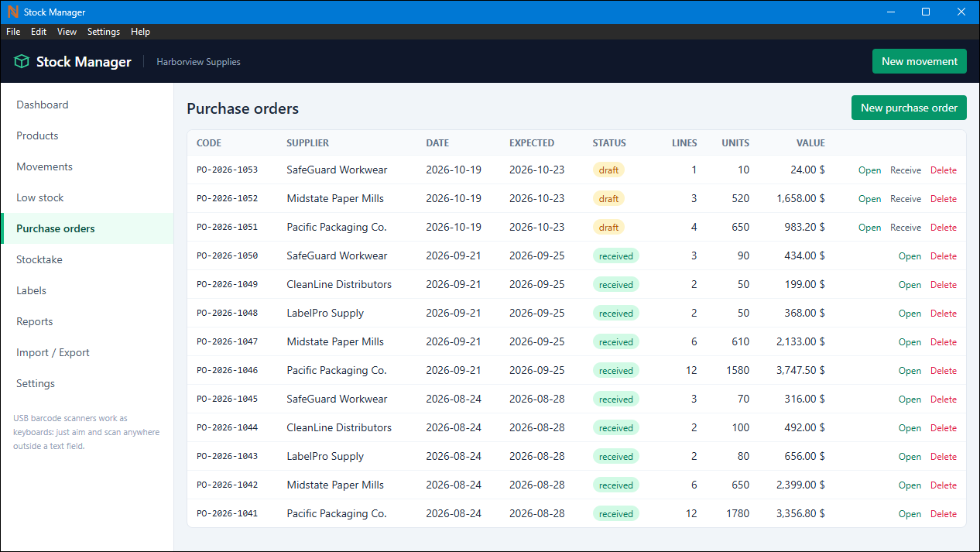Delete purchase order PO-2026-1053
Viewport: 980px width, 552px height.
click(x=944, y=170)
